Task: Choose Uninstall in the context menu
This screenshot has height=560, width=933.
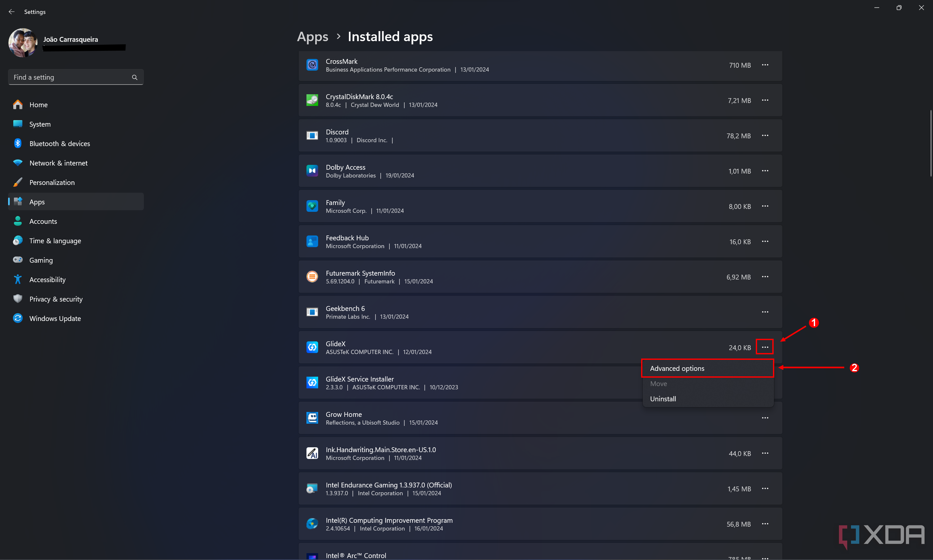Action: pyautogui.click(x=708, y=399)
